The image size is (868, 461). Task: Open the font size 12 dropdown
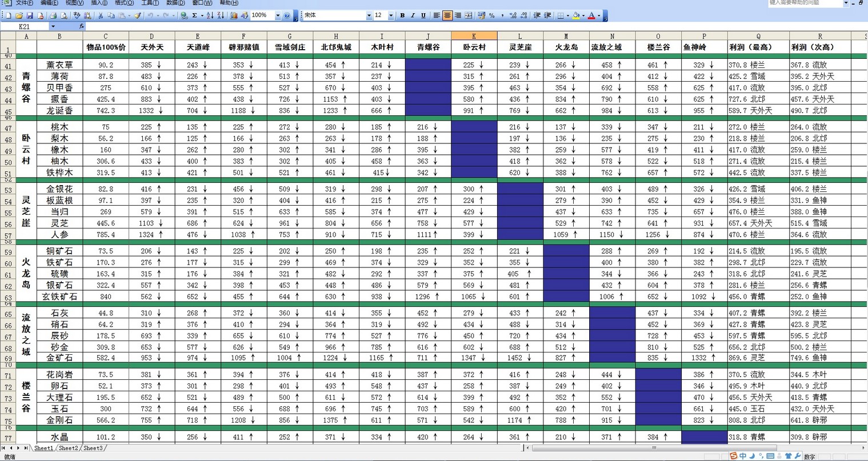[391, 15]
